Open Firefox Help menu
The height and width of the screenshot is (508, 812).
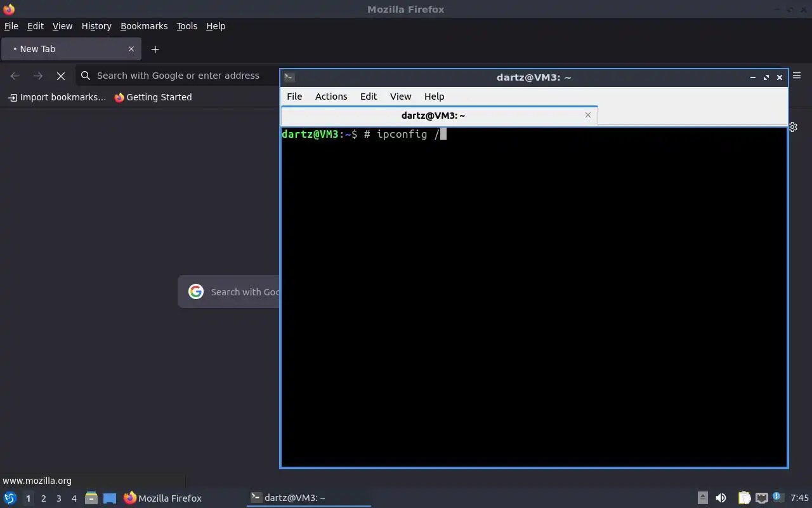(x=216, y=26)
